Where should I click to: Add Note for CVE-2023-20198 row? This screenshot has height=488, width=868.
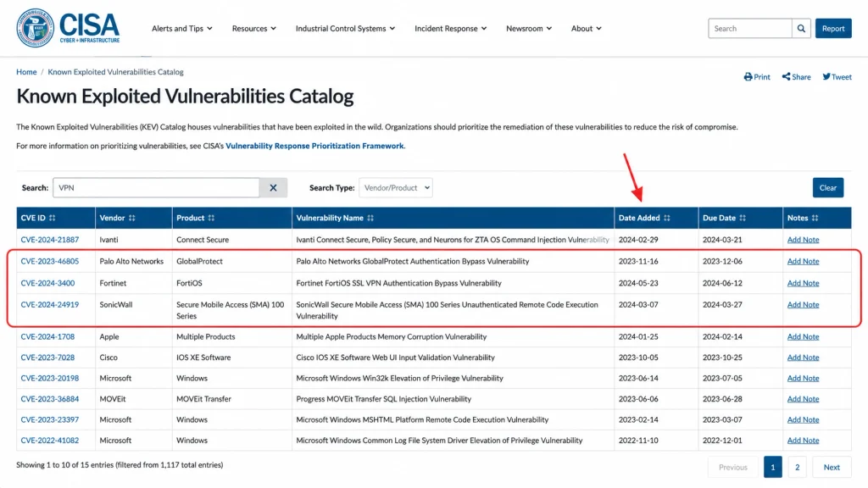point(803,378)
